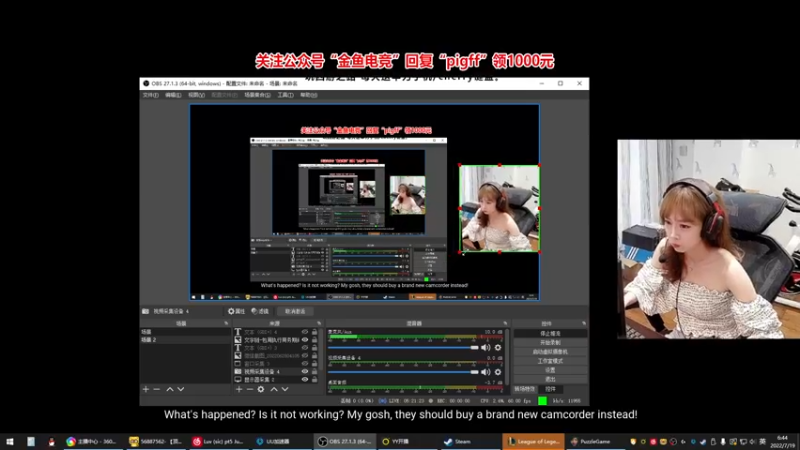Toggle visibility of 窗口采集 3 source
The image size is (800, 450).
tap(305, 363)
